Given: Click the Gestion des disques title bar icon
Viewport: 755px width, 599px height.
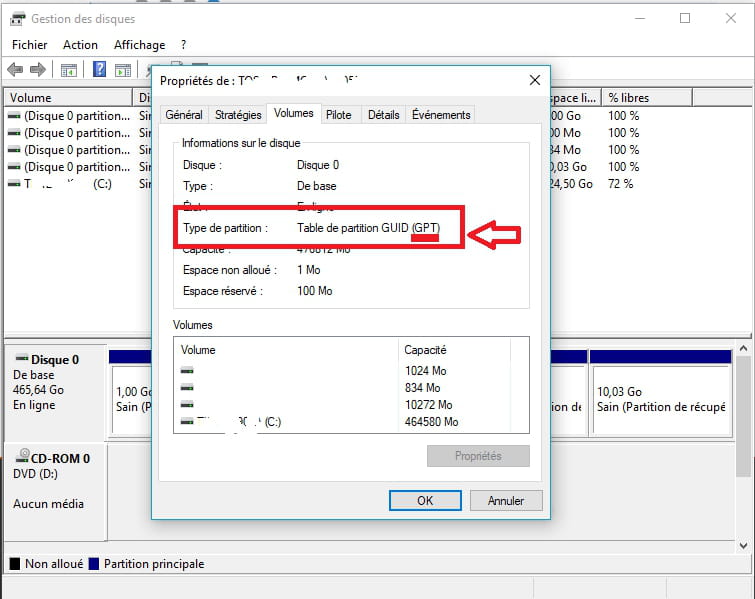Looking at the screenshot, I should point(17,19).
